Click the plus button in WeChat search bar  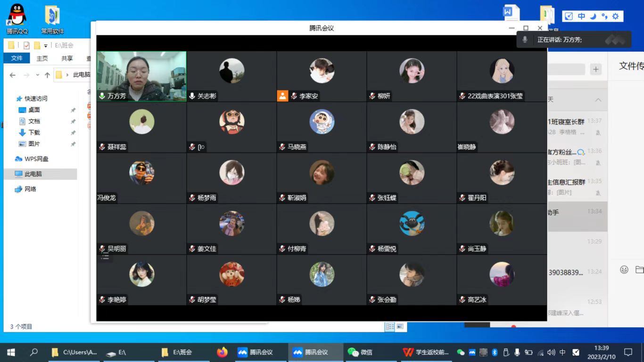596,69
